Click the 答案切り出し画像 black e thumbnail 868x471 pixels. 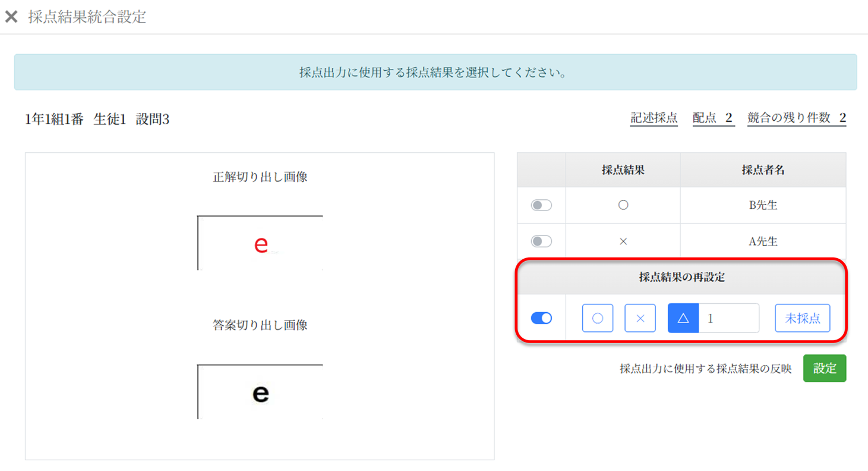click(x=260, y=392)
